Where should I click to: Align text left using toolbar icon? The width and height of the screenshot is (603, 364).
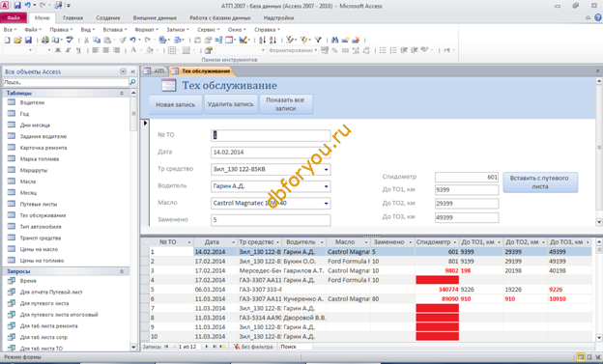point(96,50)
